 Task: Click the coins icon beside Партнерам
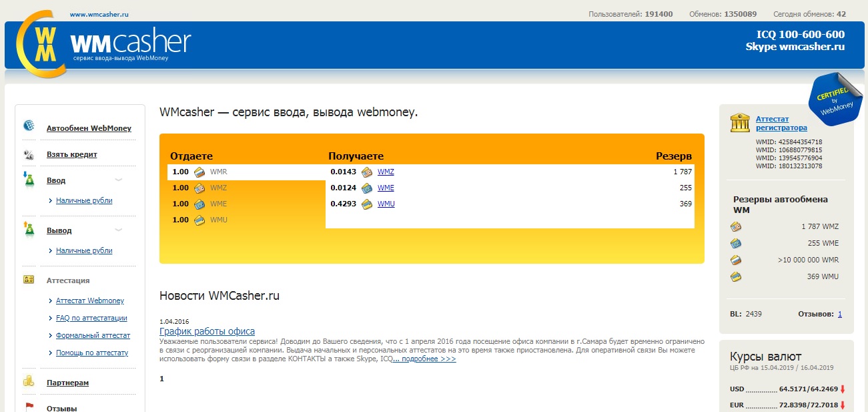(x=29, y=382)
